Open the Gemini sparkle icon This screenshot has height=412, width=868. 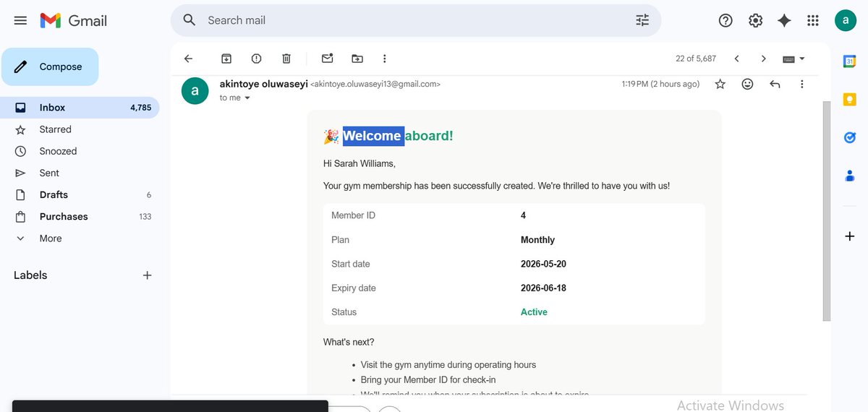pos(784,20)
